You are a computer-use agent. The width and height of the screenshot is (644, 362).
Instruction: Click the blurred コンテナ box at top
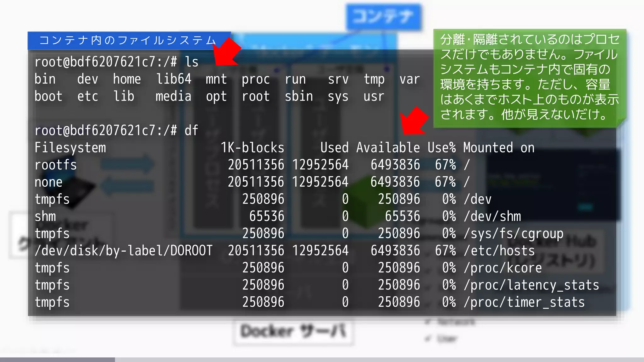(383, 17)
